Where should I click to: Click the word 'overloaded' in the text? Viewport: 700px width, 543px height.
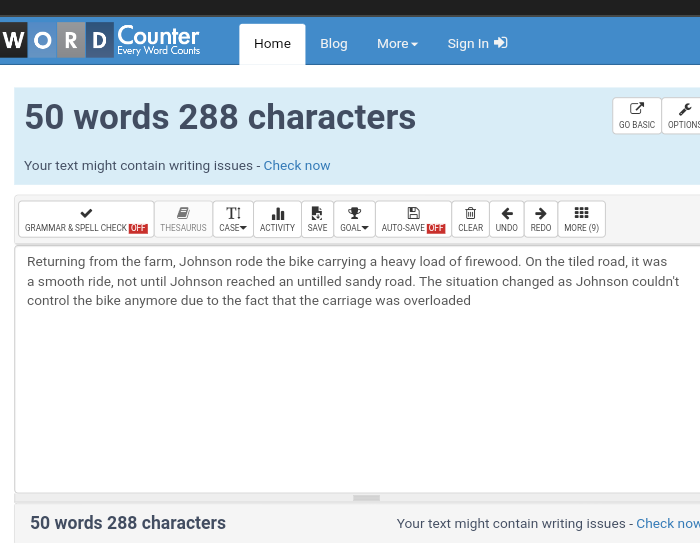point(437,301)
